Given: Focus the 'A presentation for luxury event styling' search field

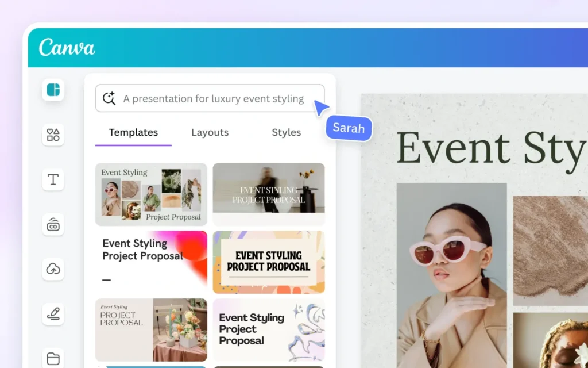Looking at the screenshot, I should (x=210, y=98).
